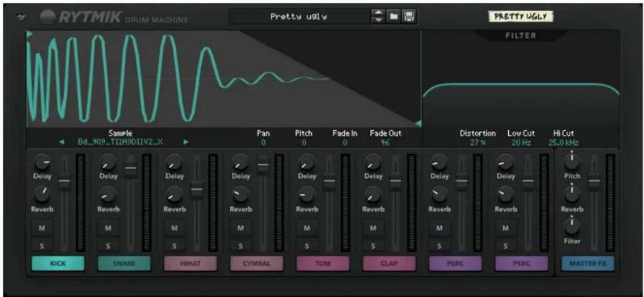Click the CLAP channel Reverb knob
The height and width of the screenshot is (297, 644).
point(373,194)
